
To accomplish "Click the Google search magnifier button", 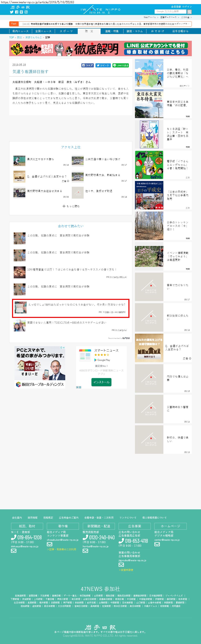I will coord(189,11).
